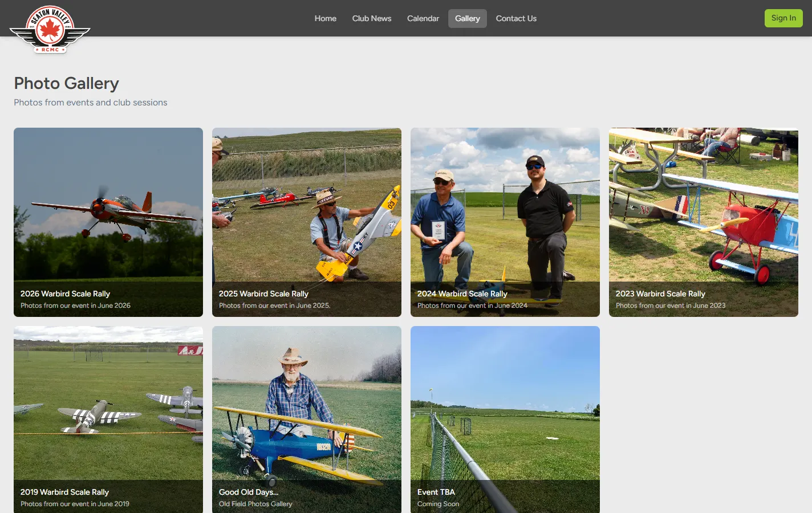812x513 pixels.
Task: Click 'Photos from our event in June 2026'
Action: point(75,306)
